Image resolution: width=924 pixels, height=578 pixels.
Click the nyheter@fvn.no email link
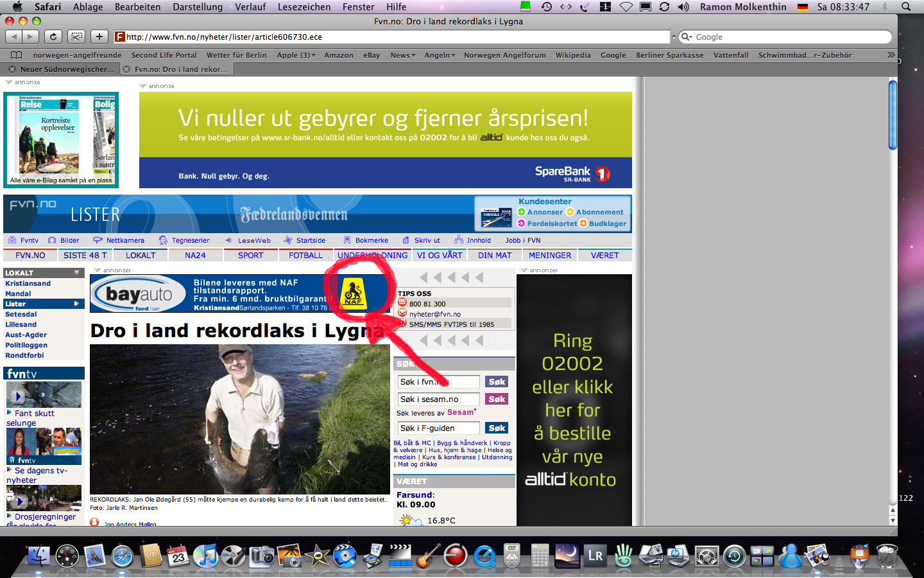(x=435, y=315)
